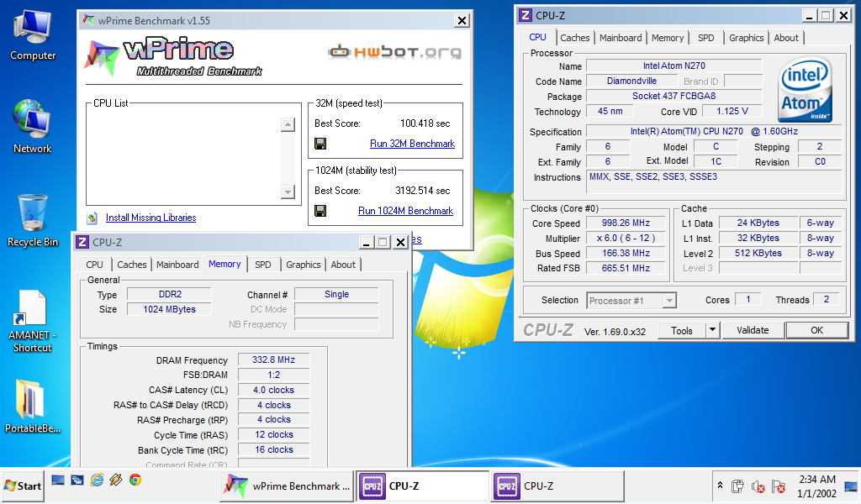The height and width of the screenshot is (504, 861).
Task: Click the 32M best score 100.418 sec
Action: [x=425, y=123]
